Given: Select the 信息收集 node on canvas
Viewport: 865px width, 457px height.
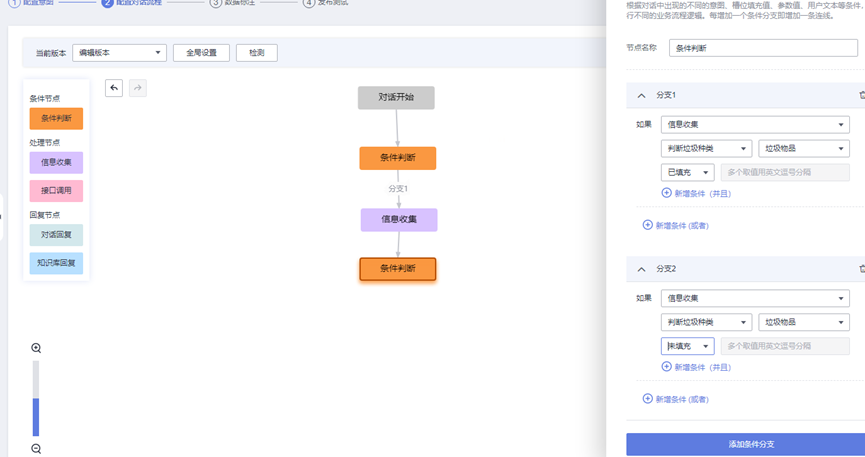Looking at the screenshot, I should tap(399, 220).
